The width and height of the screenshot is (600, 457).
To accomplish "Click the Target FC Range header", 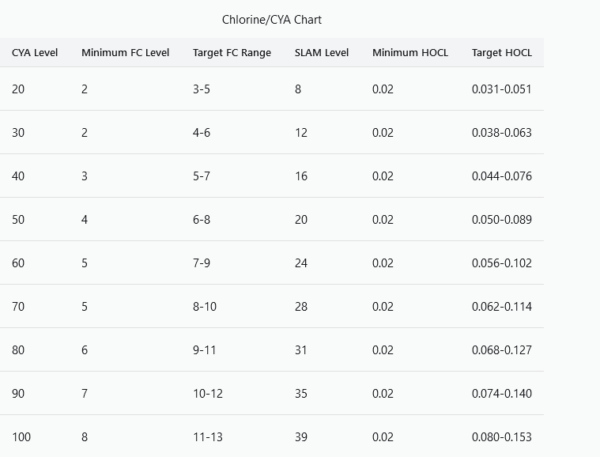I will (232, 53).
